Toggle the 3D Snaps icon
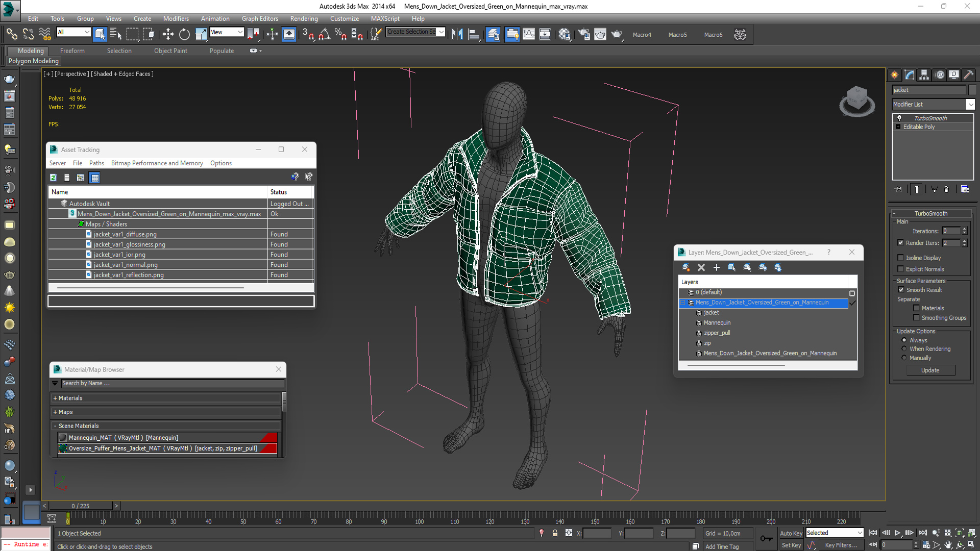Viewport: 980px width, 551px height. coord(308,34)
